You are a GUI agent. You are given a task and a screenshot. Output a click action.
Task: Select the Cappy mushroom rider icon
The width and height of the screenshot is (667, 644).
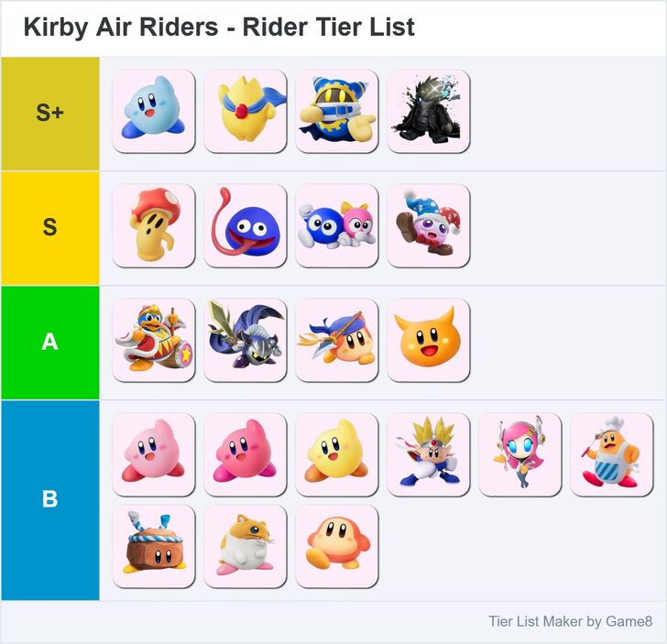pyautogui.click(x=153, y=225)
